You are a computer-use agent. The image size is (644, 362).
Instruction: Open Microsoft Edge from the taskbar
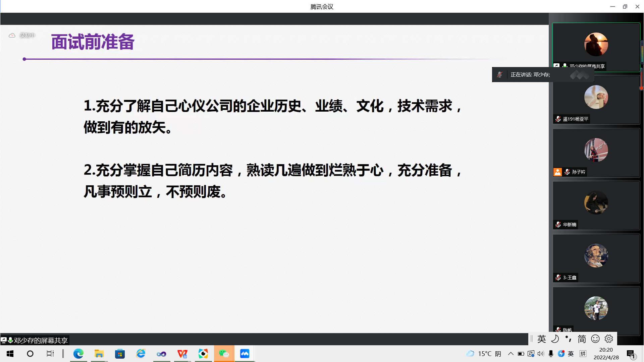(78, 354)
